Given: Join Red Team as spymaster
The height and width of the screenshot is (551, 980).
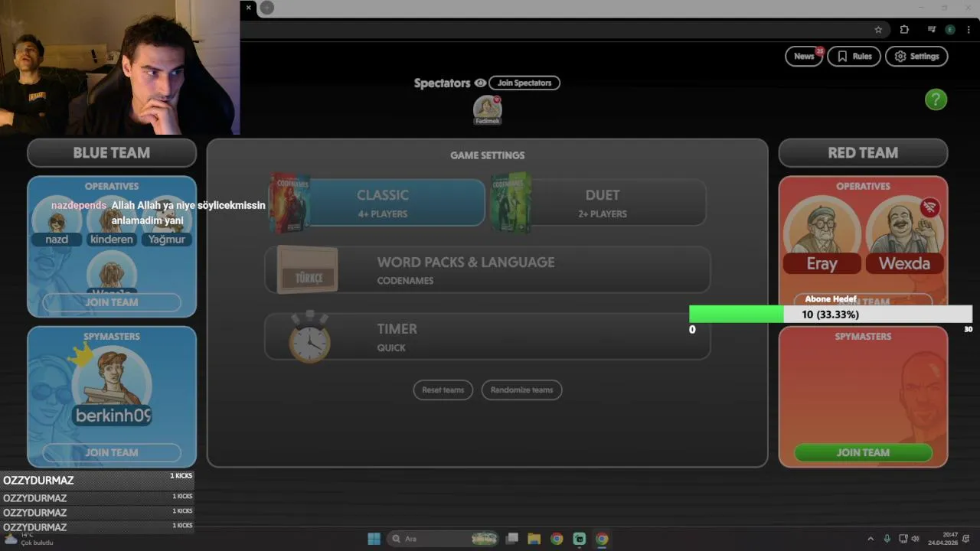Looking at the screenshot, I should pyautogui.click(x=863, y=452).
